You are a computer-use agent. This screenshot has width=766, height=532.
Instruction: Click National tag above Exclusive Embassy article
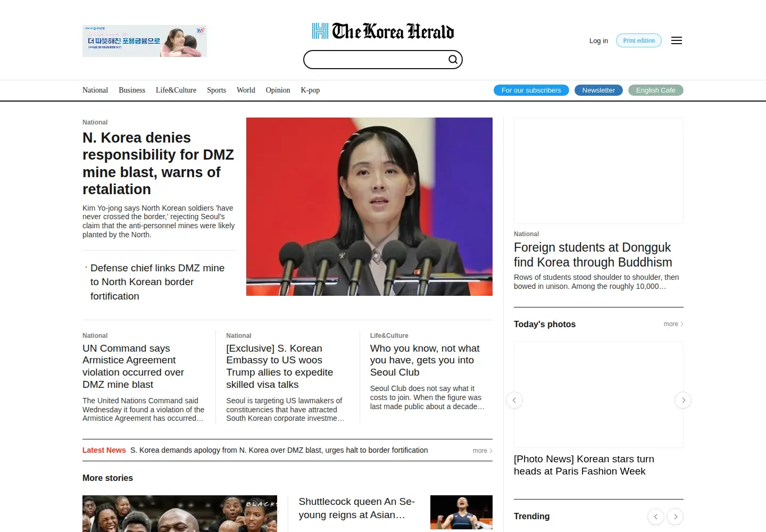pyautogui.click(x=239, y=336)
